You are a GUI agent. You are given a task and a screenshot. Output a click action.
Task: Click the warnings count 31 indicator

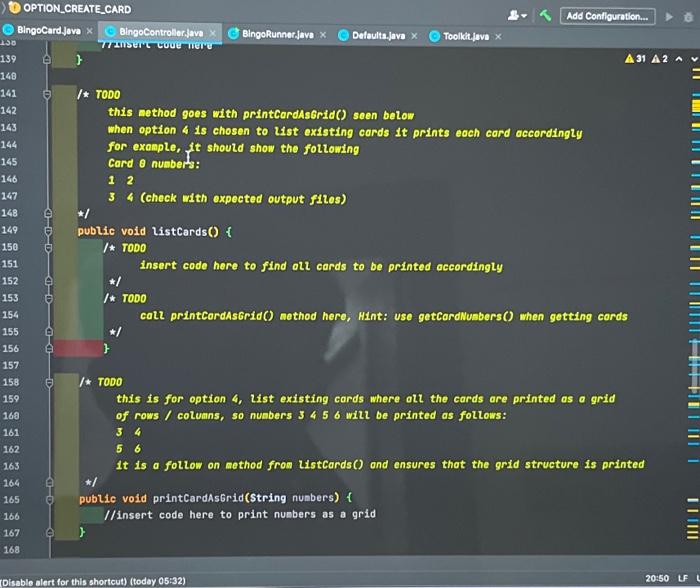(x=635, y=58)
